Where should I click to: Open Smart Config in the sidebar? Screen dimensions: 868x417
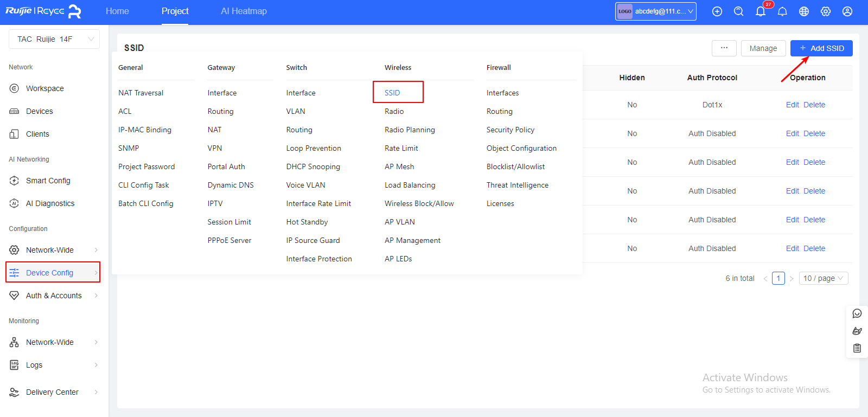pyautogui.click(x=48, y=181)
